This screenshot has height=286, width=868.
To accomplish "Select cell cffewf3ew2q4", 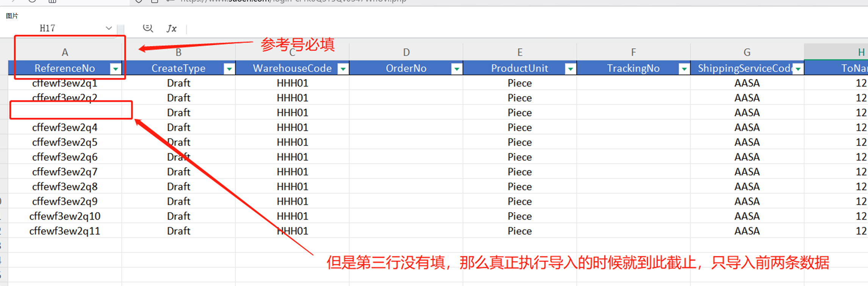I will [x=65, y=127].
